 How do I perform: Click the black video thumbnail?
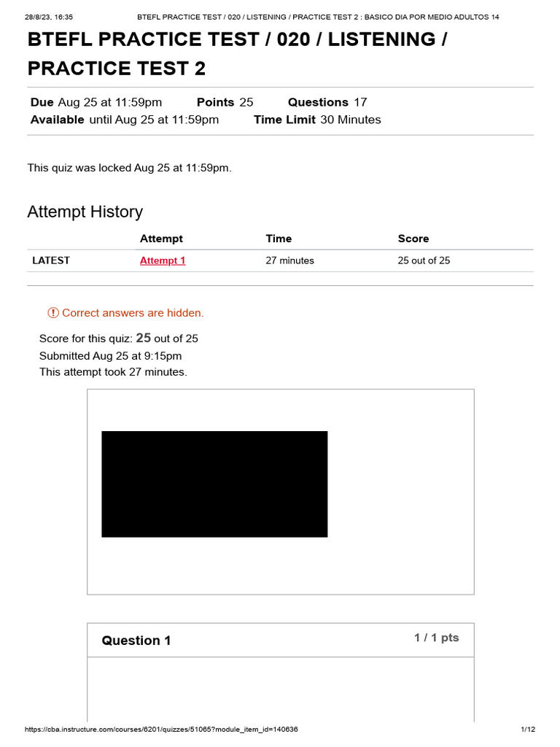[214, 484]
